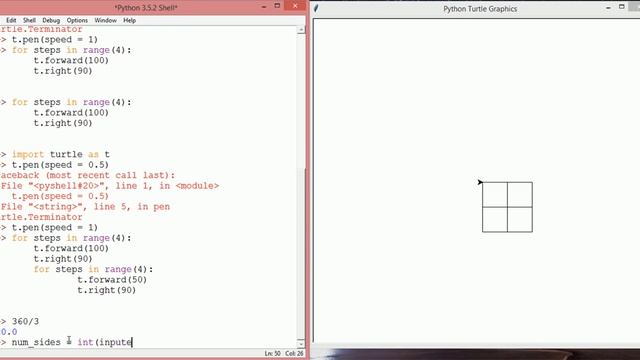The image size is (640, 360).
Task: Click scroll down arrow in Python Shell scrollbar
Action: click(301, 343)
